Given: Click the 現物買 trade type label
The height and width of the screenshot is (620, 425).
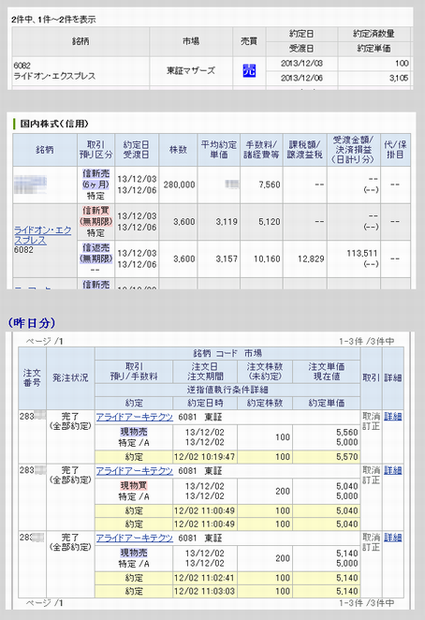Looking at the screenshot, I should click(134, 486).
